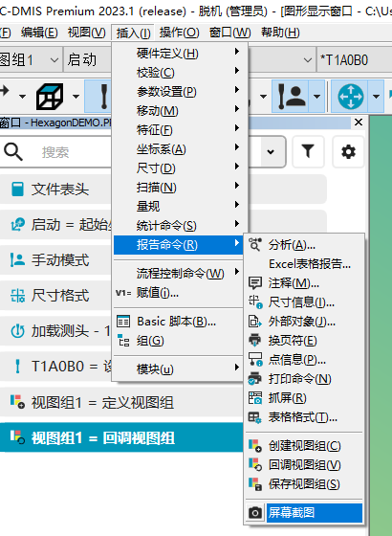The height and width of the screenshot is (536, 392).
Task: Expand the search box dropdown chevron
Action: 271,151
